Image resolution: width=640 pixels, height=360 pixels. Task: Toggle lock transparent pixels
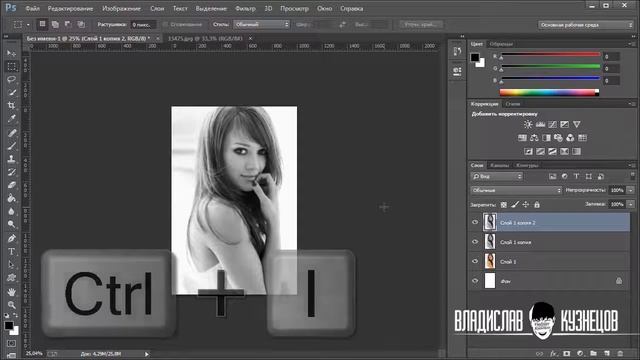[x=504, y=204]
